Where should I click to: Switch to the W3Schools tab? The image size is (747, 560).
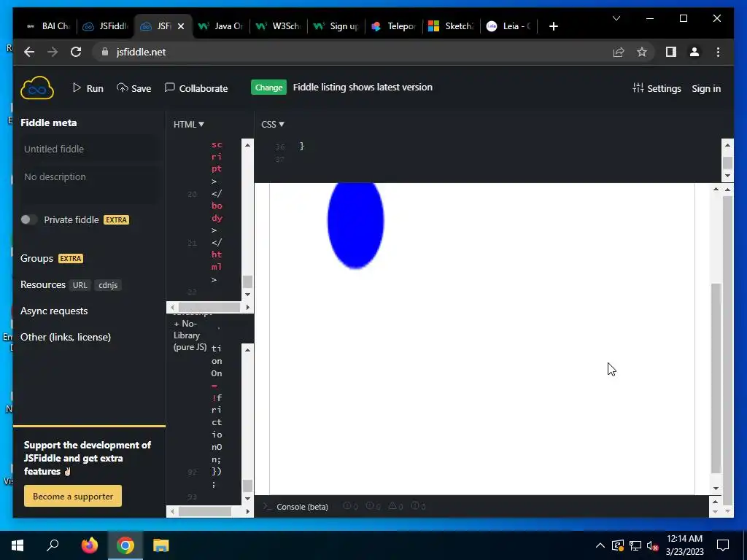(279, 26)
